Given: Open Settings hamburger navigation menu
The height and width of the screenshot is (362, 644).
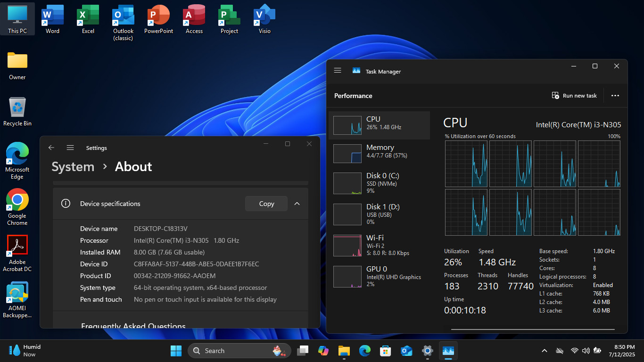Looking at the screenshot, I should 70,148.
